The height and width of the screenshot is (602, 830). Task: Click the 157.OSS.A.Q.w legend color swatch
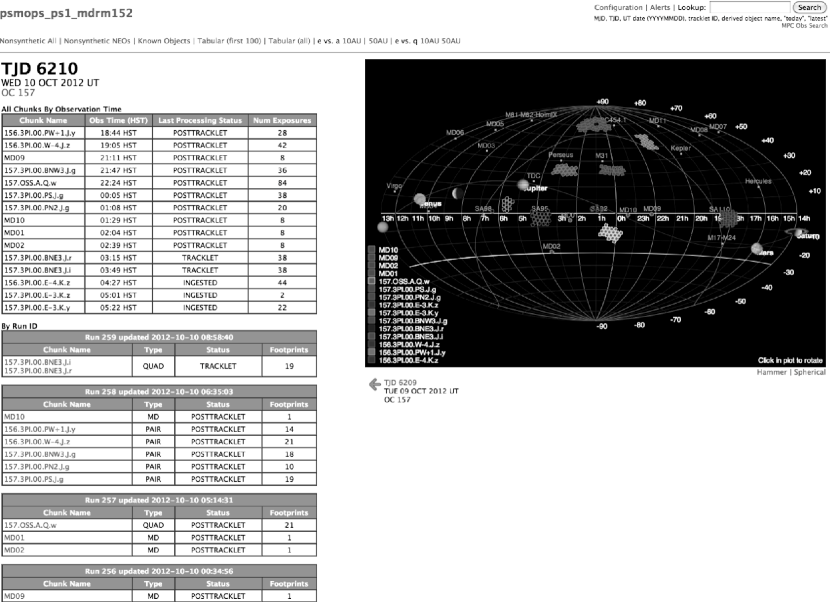click(x=372, y=281)
